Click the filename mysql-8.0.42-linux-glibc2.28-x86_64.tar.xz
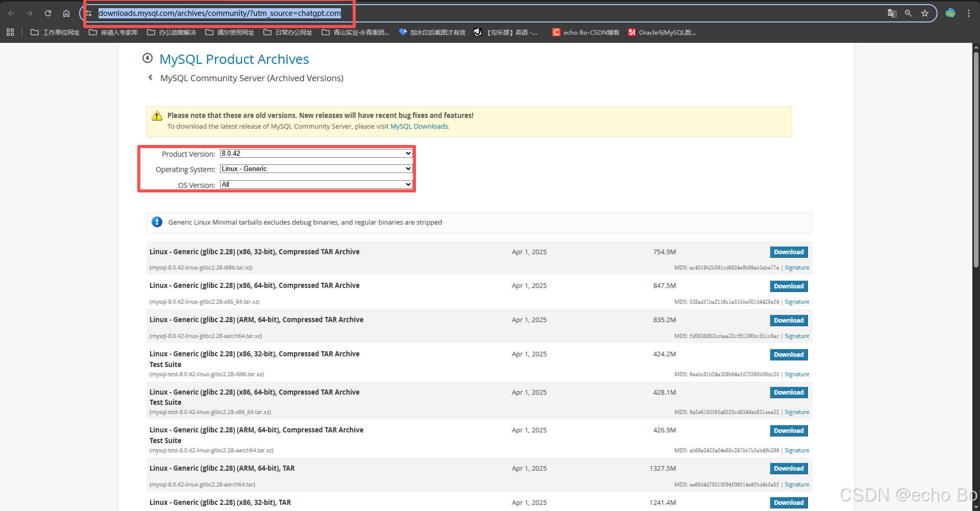Image resolution: width=980 pixels, height=511 pixels. pos(205,302)
